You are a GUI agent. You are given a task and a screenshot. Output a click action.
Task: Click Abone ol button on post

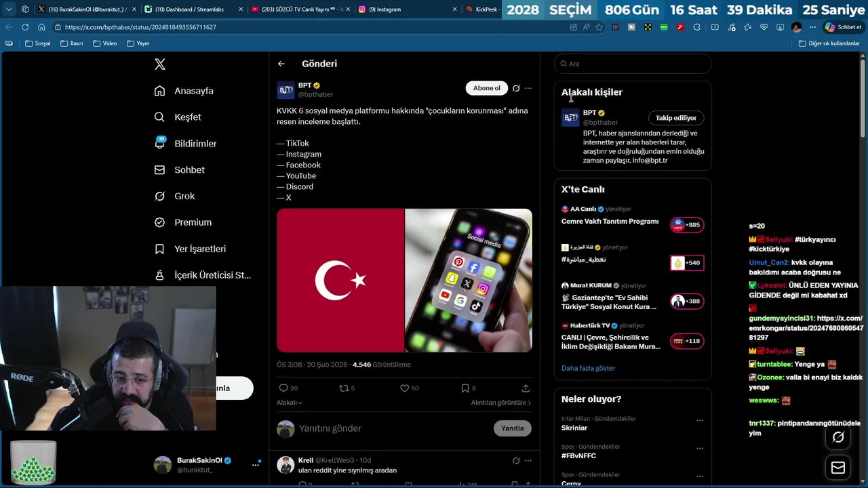(486, 88)
